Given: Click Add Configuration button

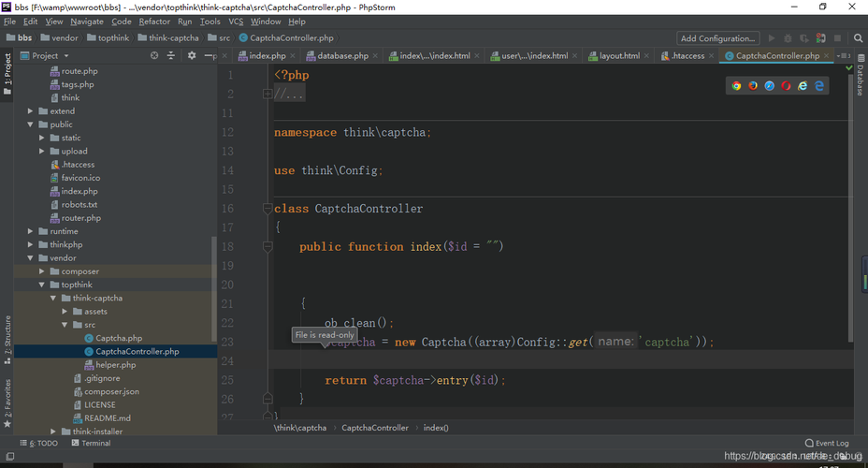Looking at the screenshot, I should [718, 38].
